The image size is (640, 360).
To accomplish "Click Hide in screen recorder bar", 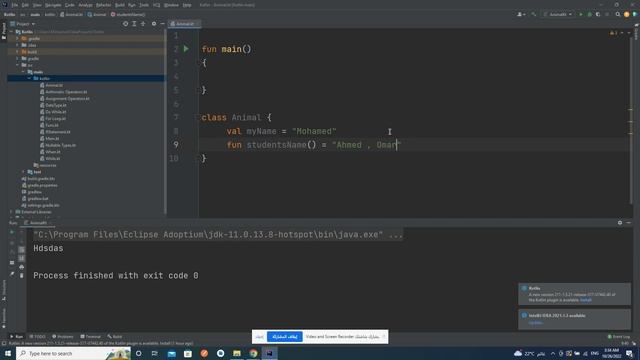I will pyautogui.click(x=260, y=337).
